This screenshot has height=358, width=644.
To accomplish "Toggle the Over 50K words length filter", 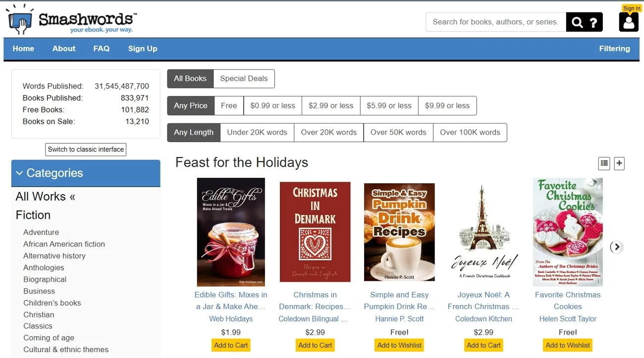I will [x=398, y=132].
